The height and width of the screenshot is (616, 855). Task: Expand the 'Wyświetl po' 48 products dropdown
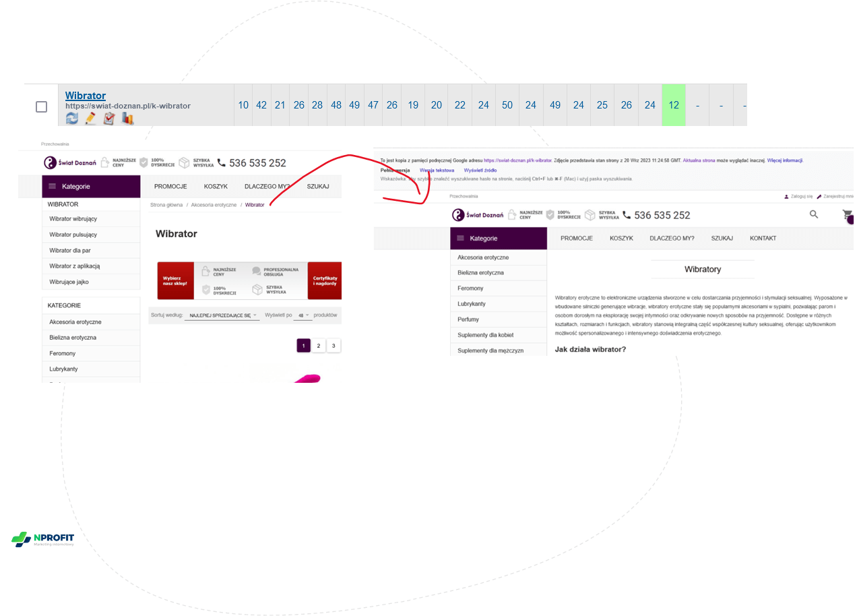coord(303,315)
